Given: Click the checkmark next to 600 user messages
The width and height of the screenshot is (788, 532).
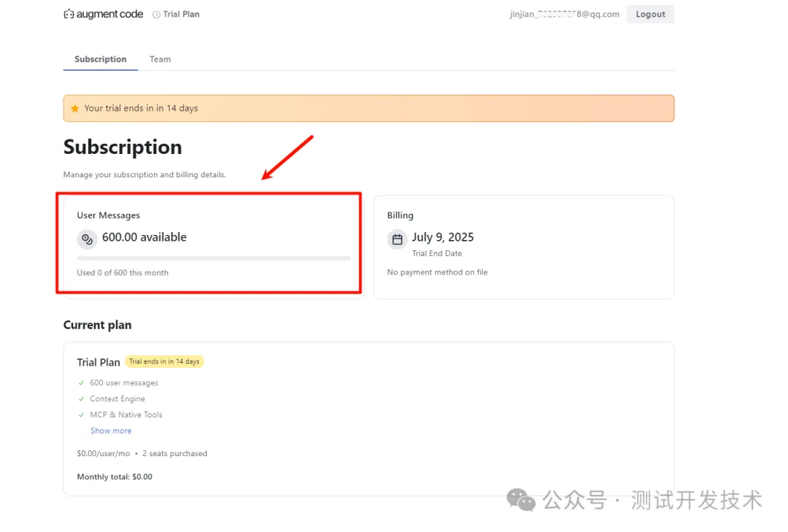Looking at the screenshot, I should [81, 382].
